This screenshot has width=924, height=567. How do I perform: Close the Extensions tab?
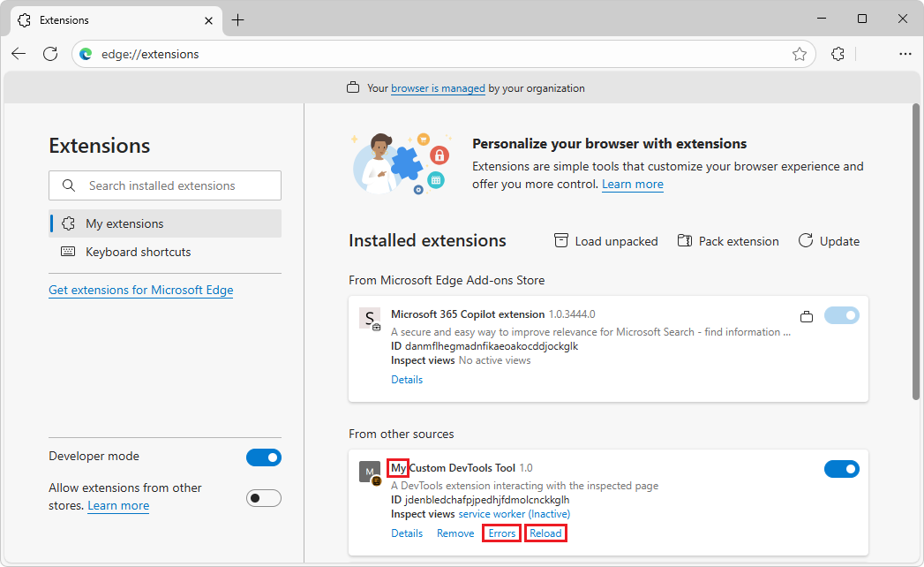point(208,20)
